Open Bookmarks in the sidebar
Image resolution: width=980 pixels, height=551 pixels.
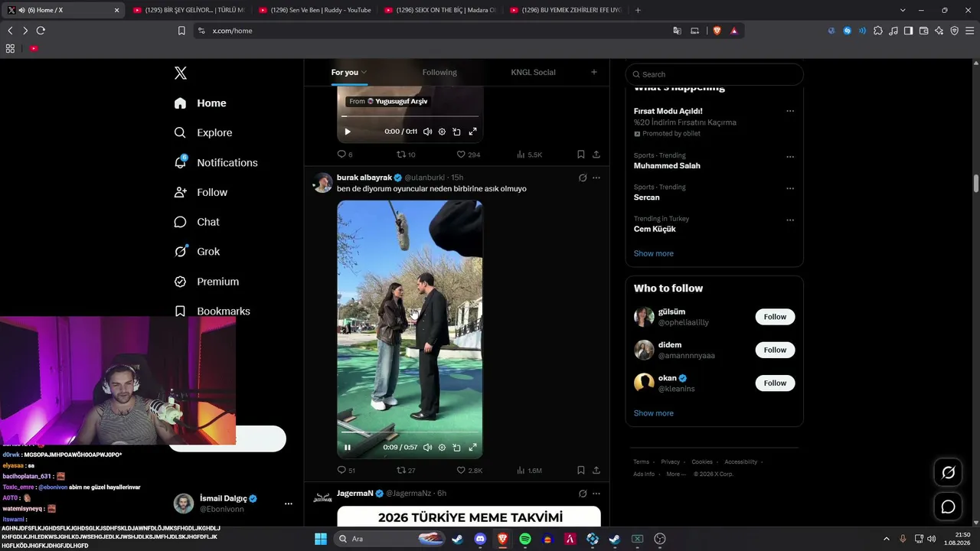coord(212,311)
